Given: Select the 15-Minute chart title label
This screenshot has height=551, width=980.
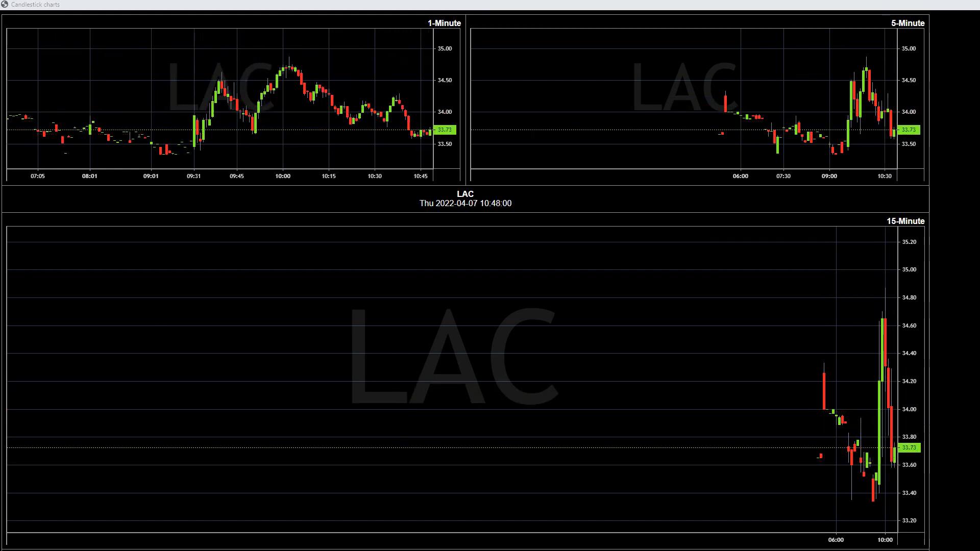Looking at the screenshot, I should [905, 221].
